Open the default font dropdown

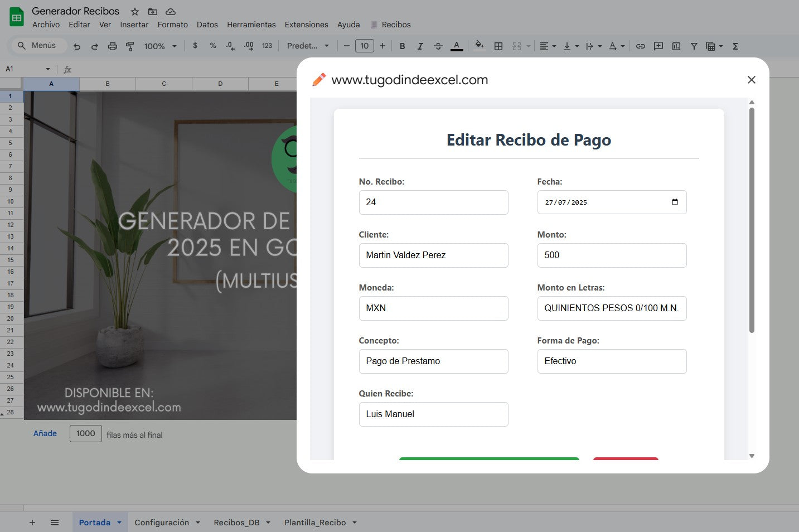pyautogui.click(x=307, y=46)
